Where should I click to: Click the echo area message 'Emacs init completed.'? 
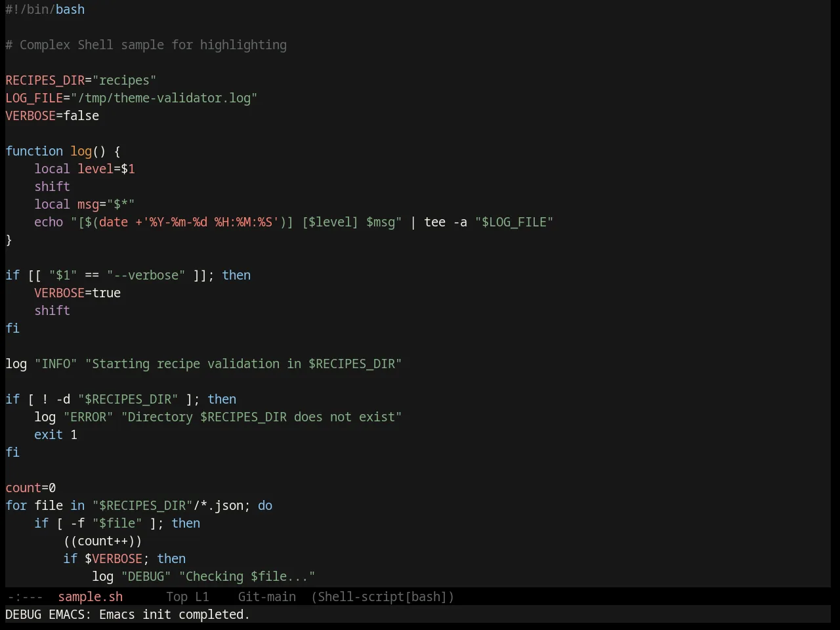pos(175,614)
